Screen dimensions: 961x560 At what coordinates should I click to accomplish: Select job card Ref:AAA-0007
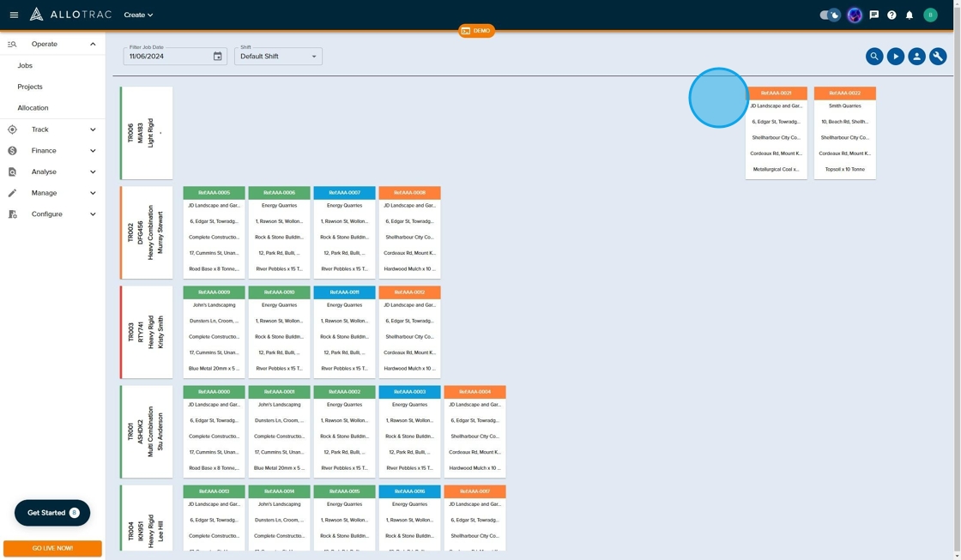tap(344, 232)
